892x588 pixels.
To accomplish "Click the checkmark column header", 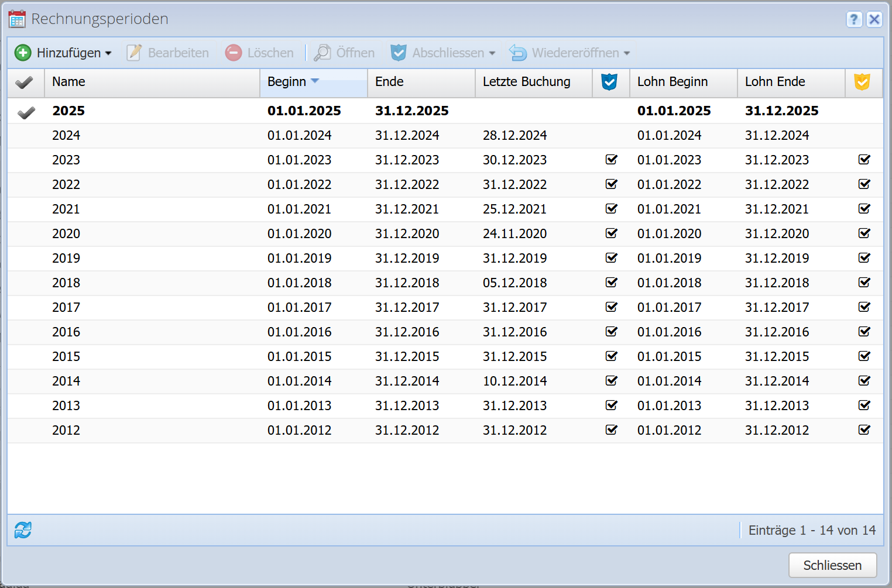I will pyautogui.click(x=24, y=82).
